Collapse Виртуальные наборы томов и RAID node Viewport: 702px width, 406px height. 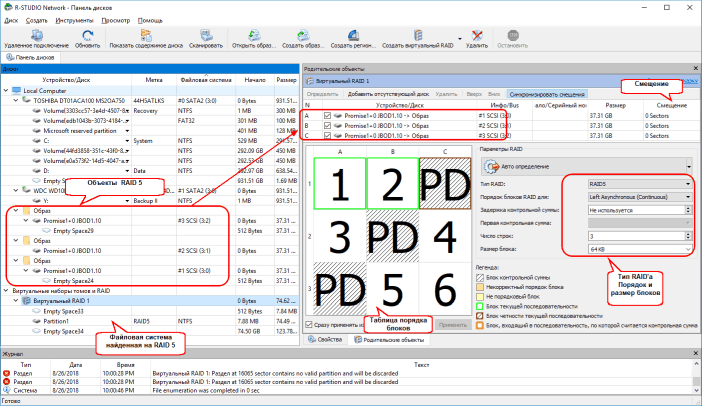6,291
